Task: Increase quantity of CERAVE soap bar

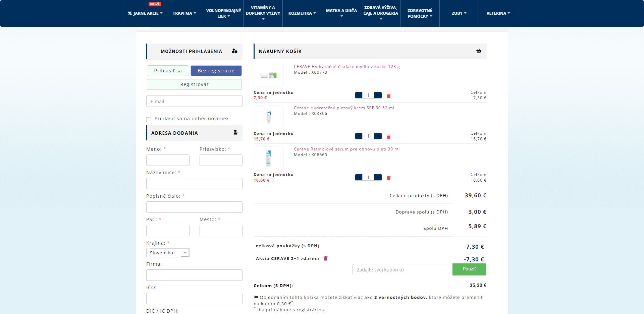Action: click(x=378, y=95)
